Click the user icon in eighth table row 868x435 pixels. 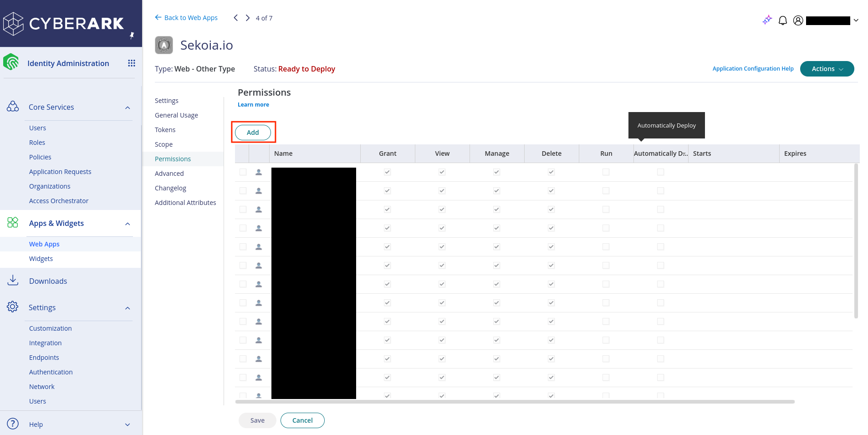pos(259,303)
